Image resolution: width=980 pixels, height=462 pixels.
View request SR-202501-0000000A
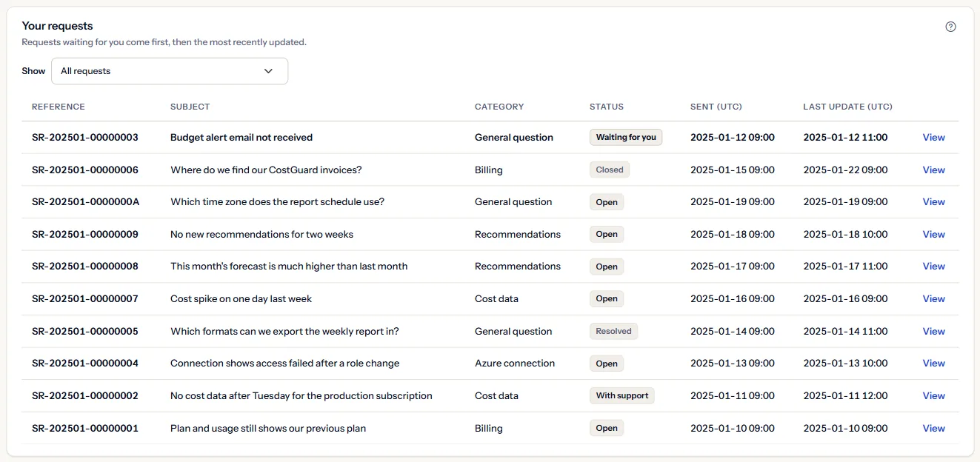(x=933, y=201)
